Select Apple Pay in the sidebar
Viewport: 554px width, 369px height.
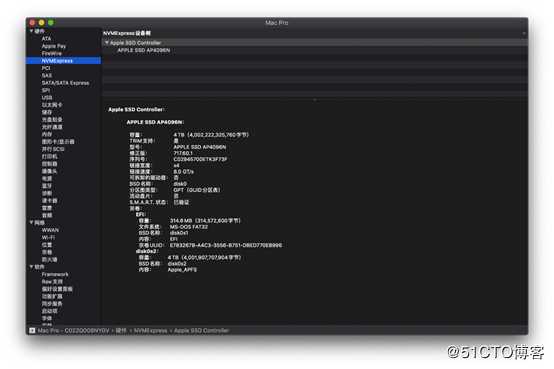point(54,46)
